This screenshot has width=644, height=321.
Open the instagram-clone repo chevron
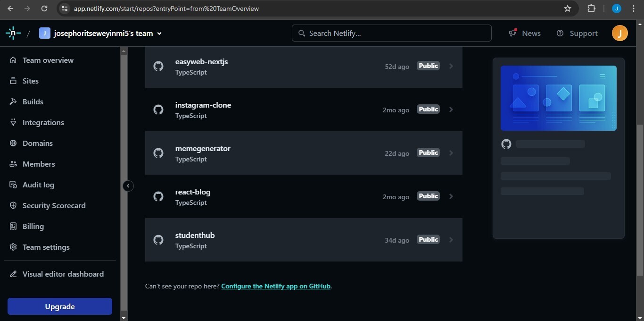pyautogui.click(x=451, y=110)
